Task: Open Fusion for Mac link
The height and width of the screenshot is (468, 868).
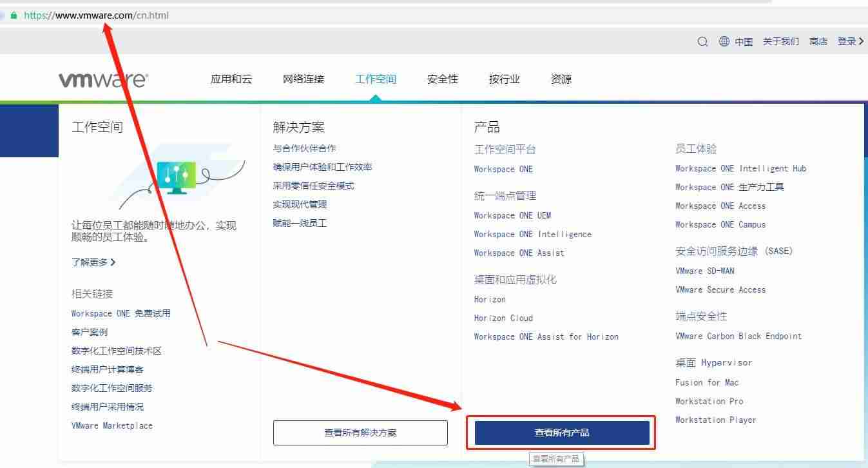Action: tap(707, 382)
